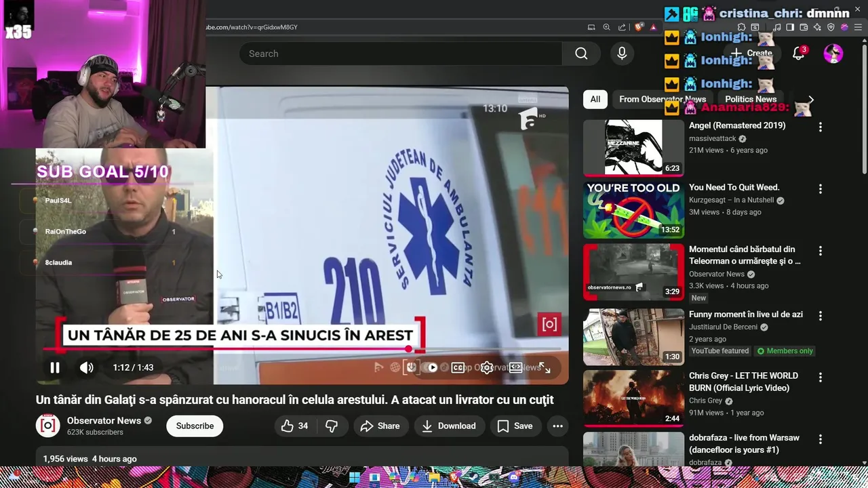Open the Windows Start button in taskbar
Viewport: 868px width, 488px height.
pos(355,477)
